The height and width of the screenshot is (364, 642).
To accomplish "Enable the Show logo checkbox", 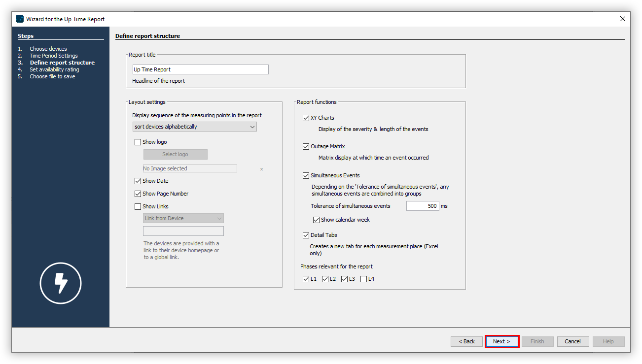I will tap(138, 142).
